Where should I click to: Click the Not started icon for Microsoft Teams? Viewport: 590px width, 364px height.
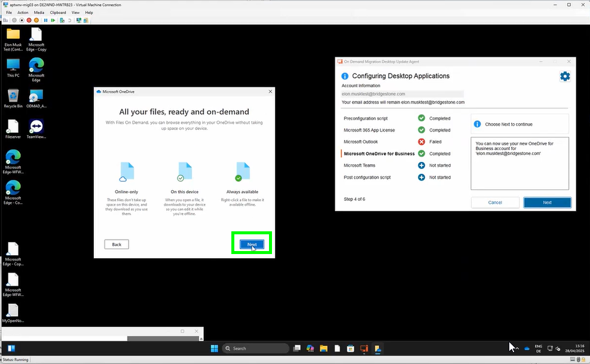click(x=421, y=165)
